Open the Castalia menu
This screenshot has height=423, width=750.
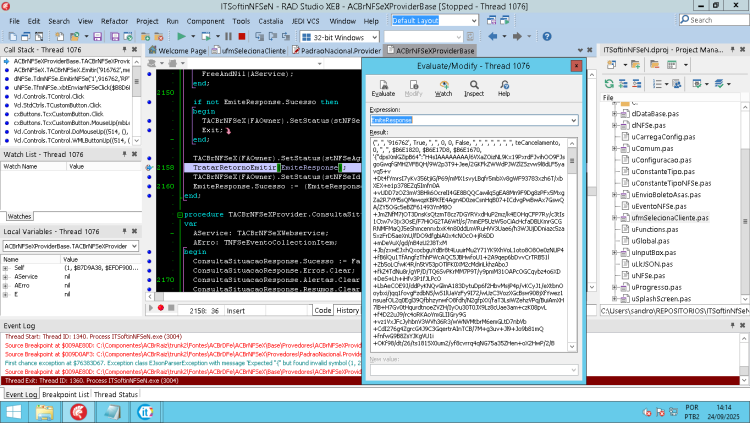pyautogui.click(x=271, y=21)
